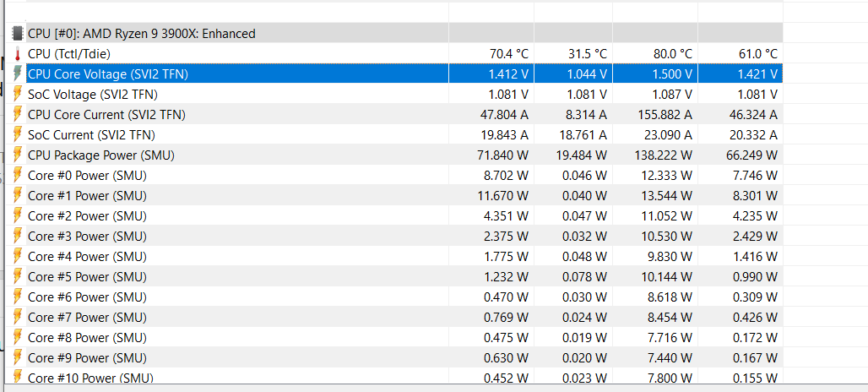Viewport: 868px width, 392px height.
Task: Click the 4.351 W Core #2 power value
Action: click(x=507, y=216)
